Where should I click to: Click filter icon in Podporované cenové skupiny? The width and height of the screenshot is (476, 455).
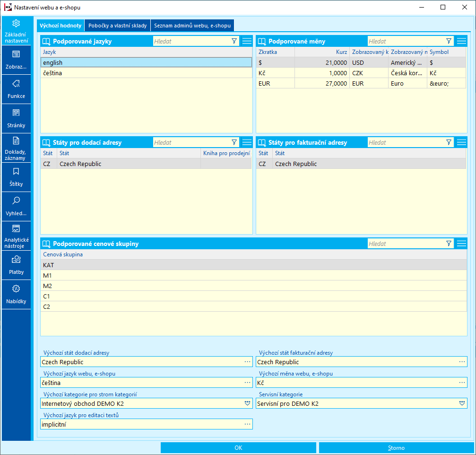coord(449,244)
